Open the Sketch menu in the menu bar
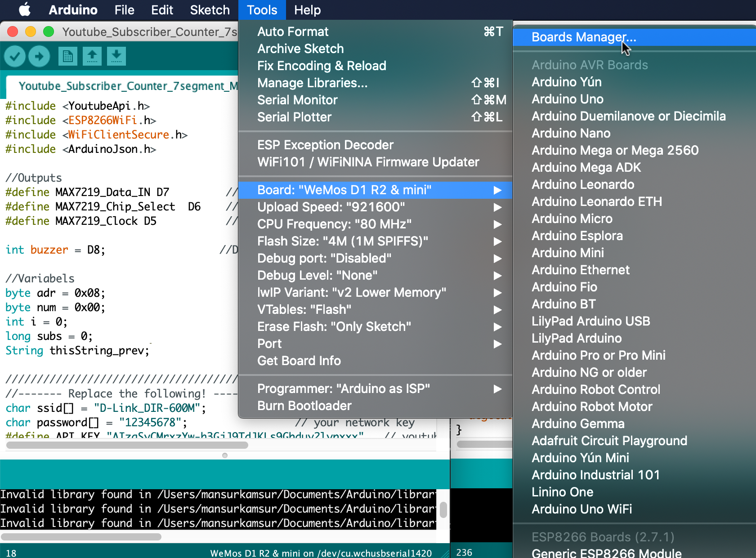756x558 pixels. (x=210, y=10)
